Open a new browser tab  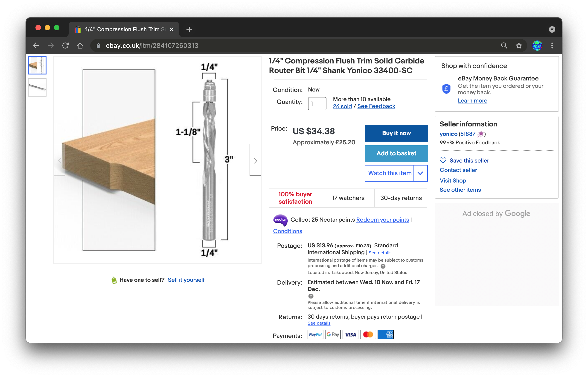tap(189, 29)
